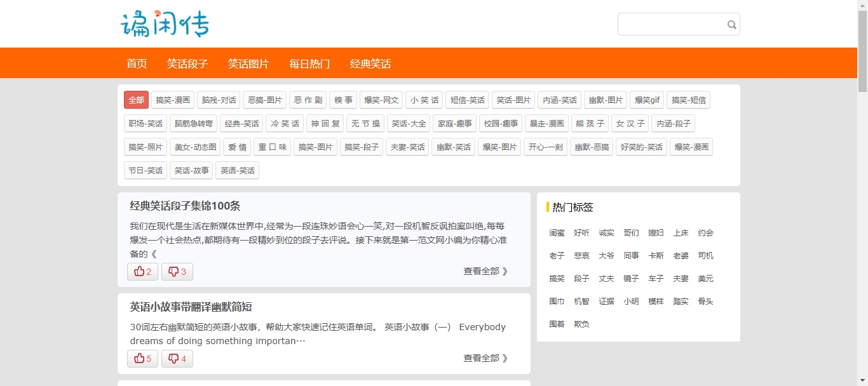Select the 全部 category filter
The width and height of the screenshot is (868, 386).
point(136,100)
